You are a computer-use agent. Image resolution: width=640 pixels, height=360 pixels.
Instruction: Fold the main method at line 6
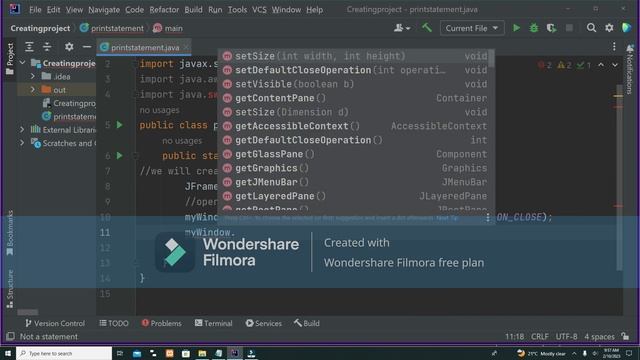click(x=135, y=156)
